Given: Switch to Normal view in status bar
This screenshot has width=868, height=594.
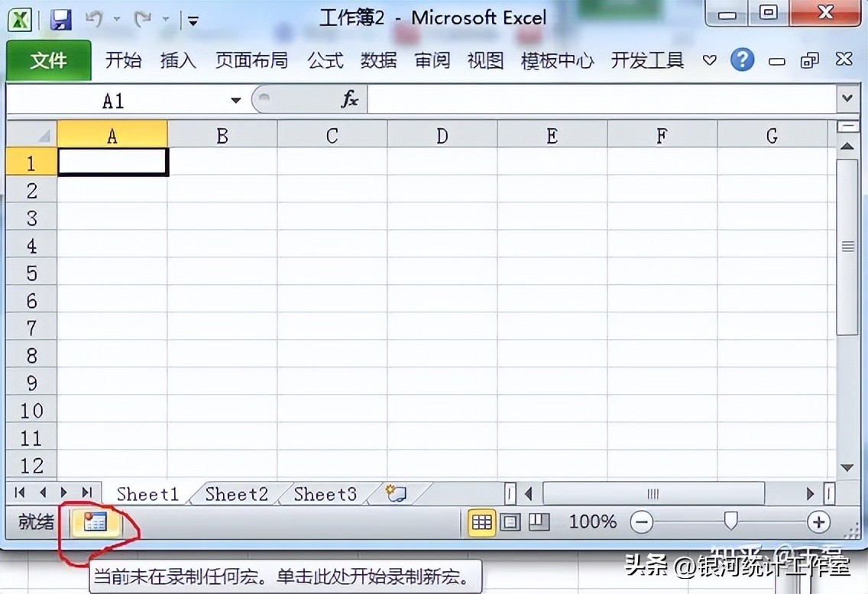Looking at the screenshot, I should tap(481, 522).
